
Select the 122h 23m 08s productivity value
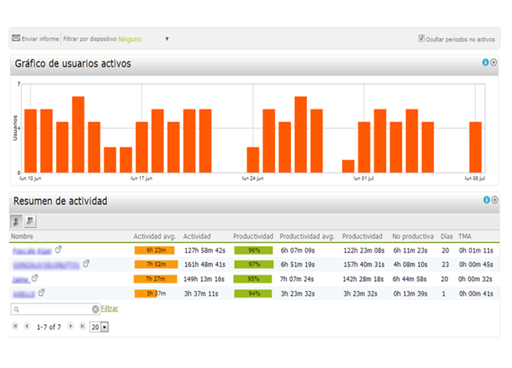pos(364,251)
